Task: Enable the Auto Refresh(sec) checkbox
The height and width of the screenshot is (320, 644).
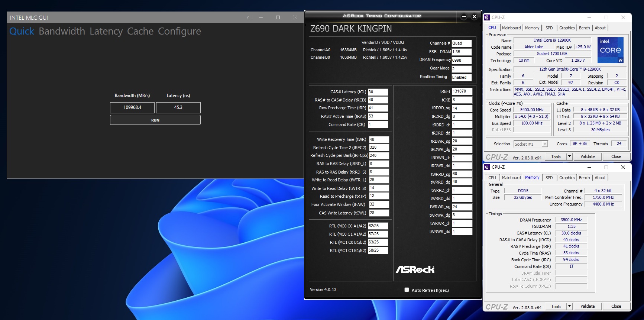Action: click(x=407, y=290)
